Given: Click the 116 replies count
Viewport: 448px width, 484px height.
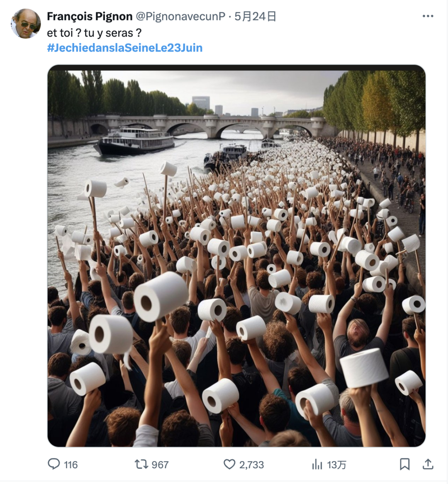Looking at the screenshot, I should [x=71, y=465].
